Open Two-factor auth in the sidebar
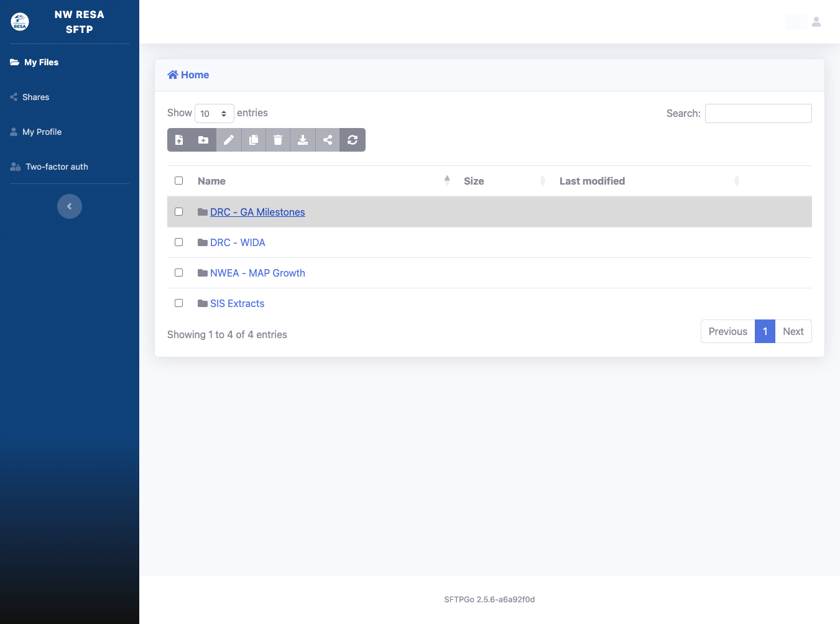This screenshot has width=840, height=624. [49, 167]
